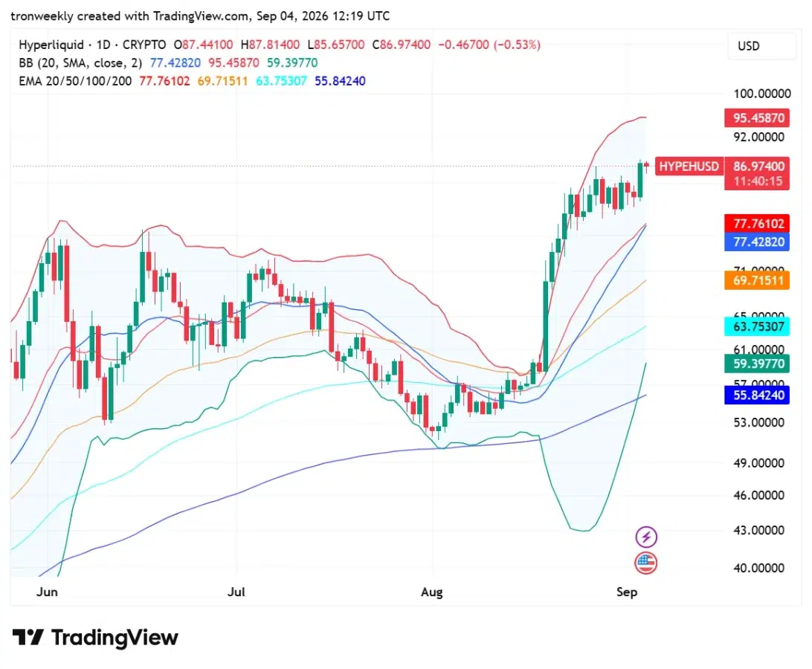Click the EMA 20/50/100/200 indicator legend
The width and height of the screenshot is (812, 669).
click(75, 81)
